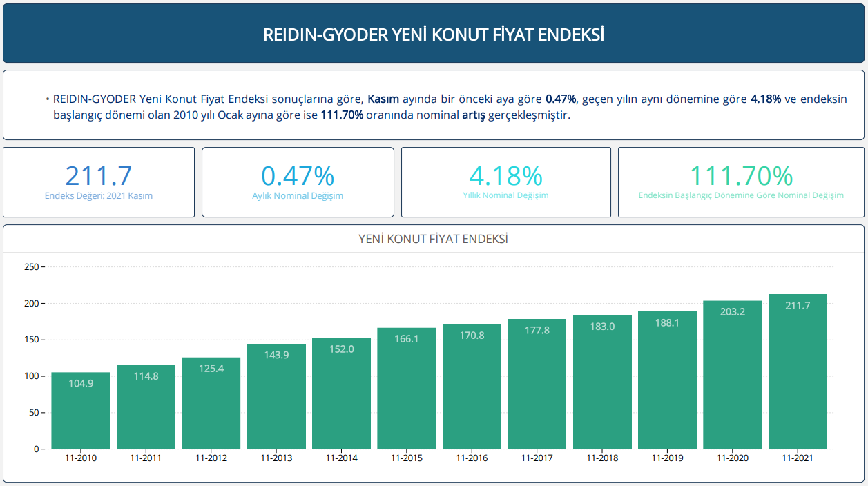The height and width of the screenshot is (486, 868).
Task: Select bold word "Kasım" in summary paragraph
Action: tap(383, 99)
